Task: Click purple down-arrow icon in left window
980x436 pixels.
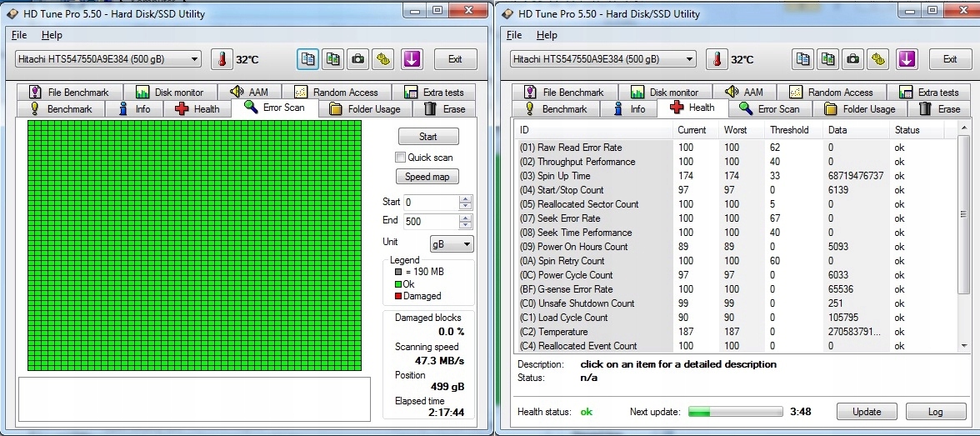Action: (x=412, y=59)
